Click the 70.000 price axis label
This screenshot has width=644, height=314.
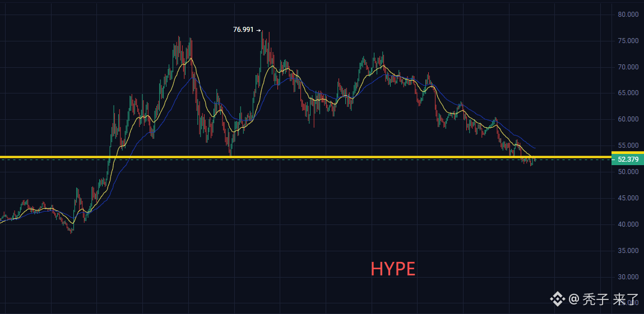pos(628,67)
